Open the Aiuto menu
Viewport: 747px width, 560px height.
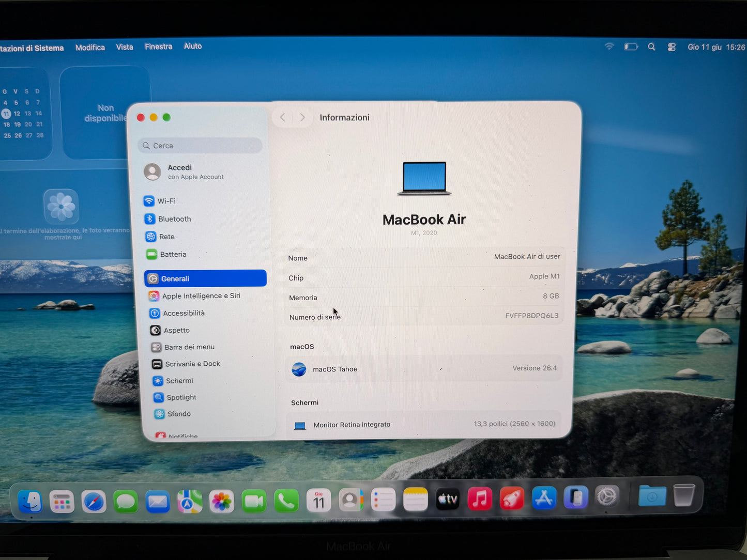[193, 46]
